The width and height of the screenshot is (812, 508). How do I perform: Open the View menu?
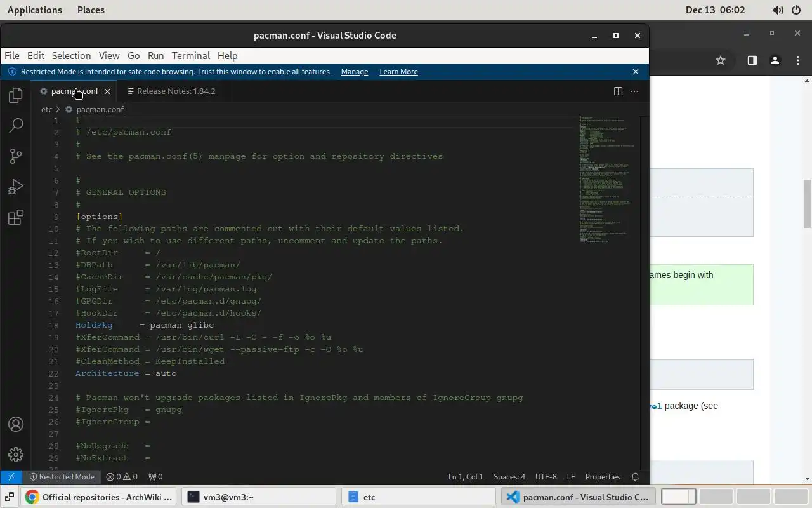point(108,56)
